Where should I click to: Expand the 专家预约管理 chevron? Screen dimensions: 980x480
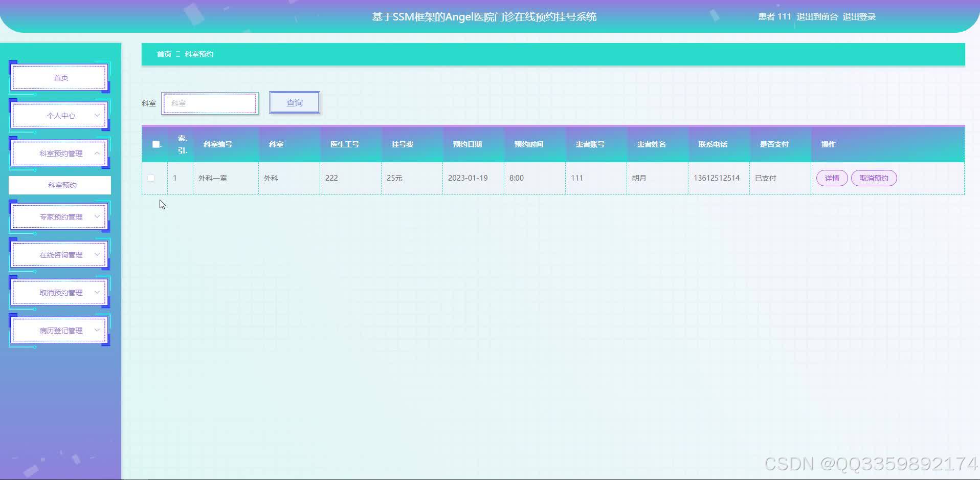point(97,216)
